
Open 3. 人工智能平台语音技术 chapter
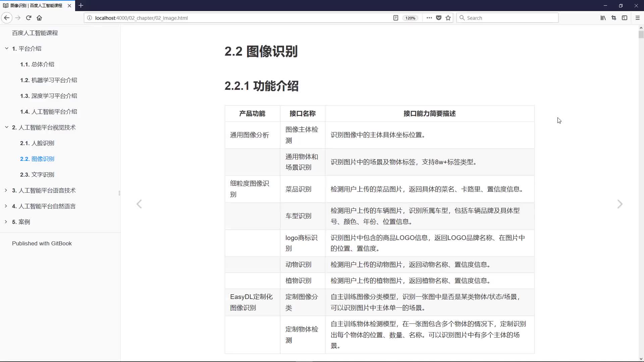click(x=44, y=190)
